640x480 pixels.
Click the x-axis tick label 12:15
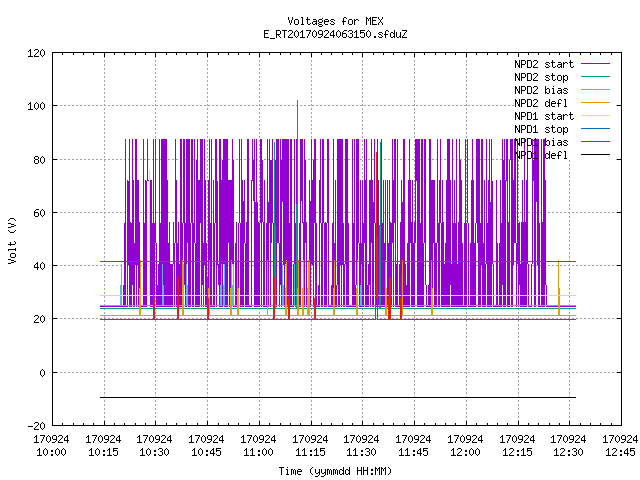[517, 452]
